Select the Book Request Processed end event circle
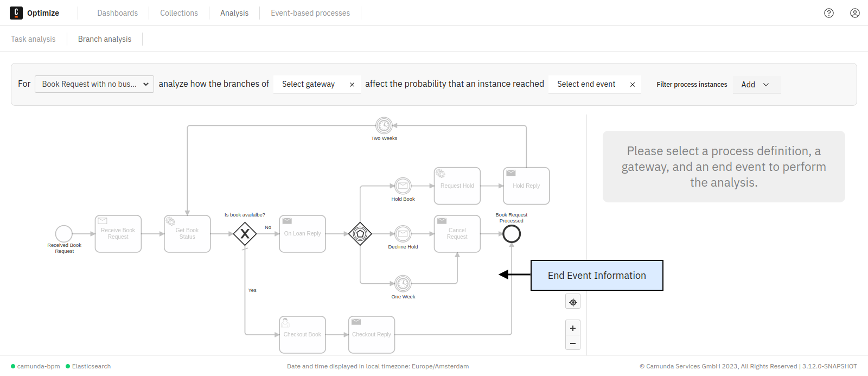The height and width of the screenshot is (376, 868). coord(511,234)
